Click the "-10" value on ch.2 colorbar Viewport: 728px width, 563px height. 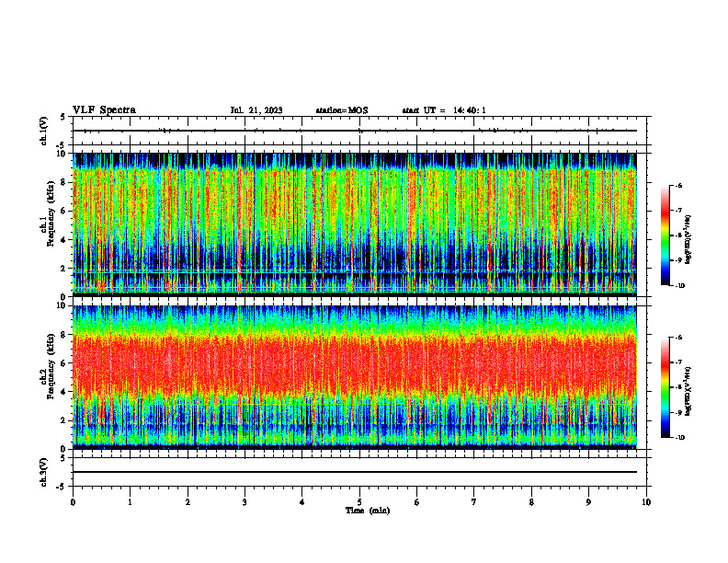coord(680,438)
